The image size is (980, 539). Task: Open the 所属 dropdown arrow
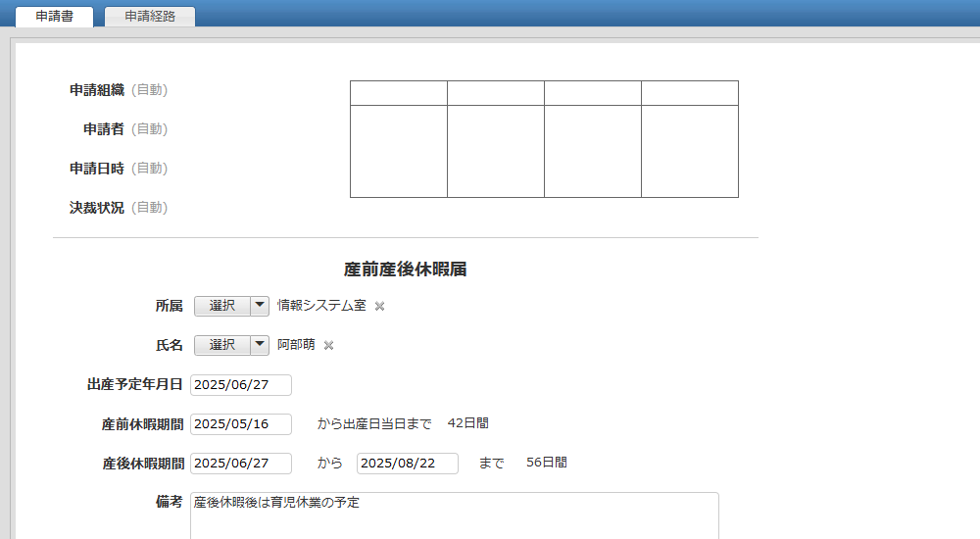point(260,306)
